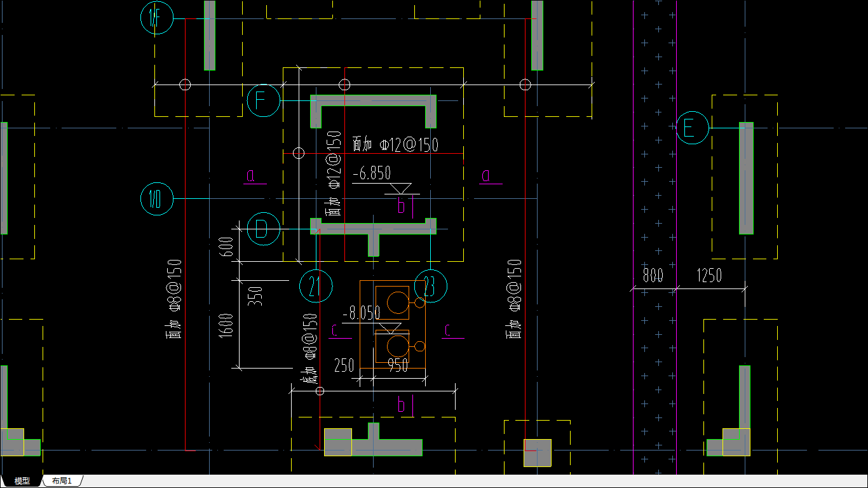The image size is (868, 488).
Task: Select 面加 Φ8@150 text right of axis 23
Action: click(514, 298)
